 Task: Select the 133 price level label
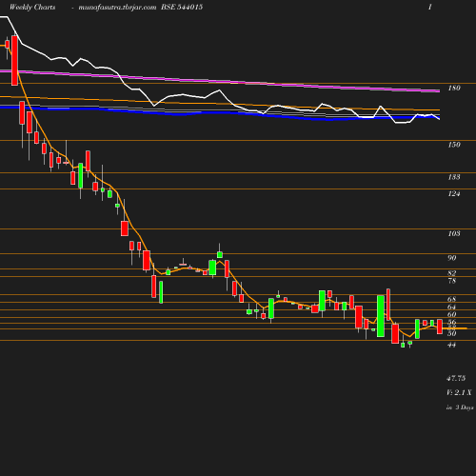[x=454, y=177]
